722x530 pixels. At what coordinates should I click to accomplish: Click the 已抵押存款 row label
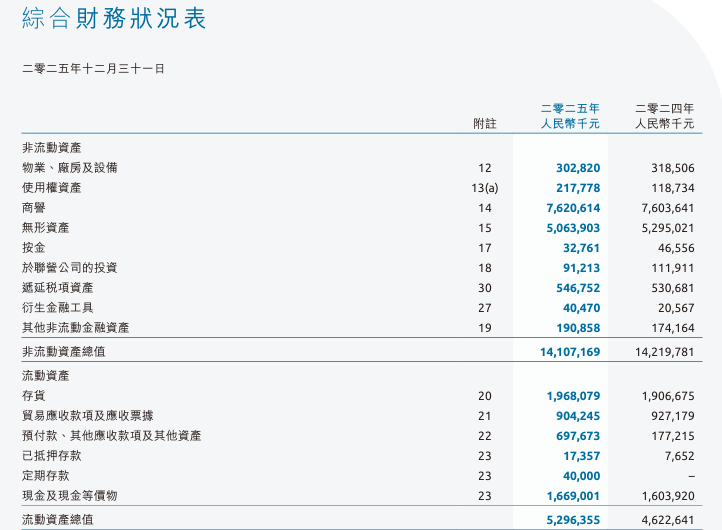tap(52, 456)
